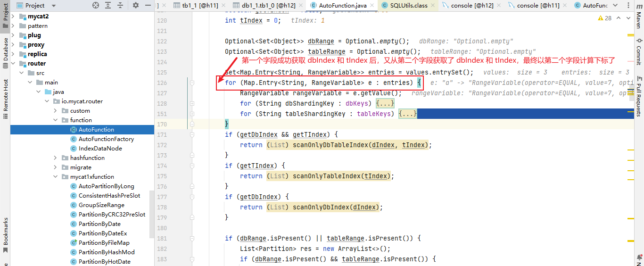
Task: Toggle code fold marker on line 128
Action: [x=192, y=104]
